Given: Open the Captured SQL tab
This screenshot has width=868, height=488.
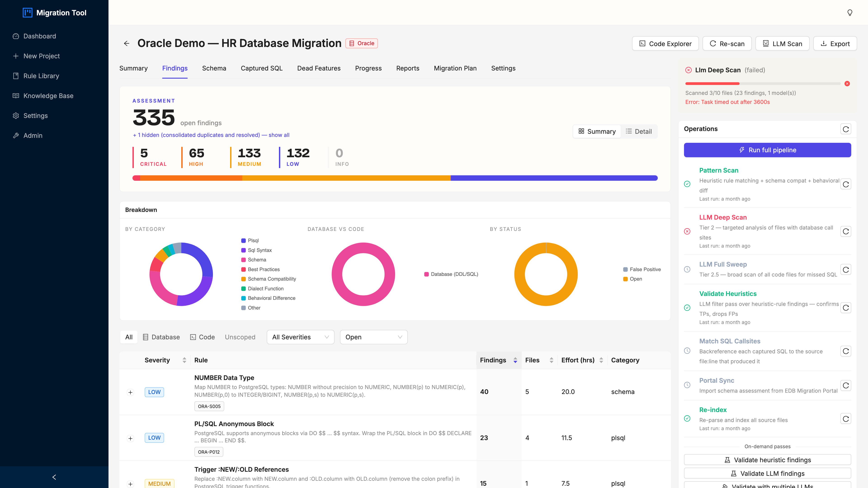Looking at the screenshot, I should click(262, 68).
